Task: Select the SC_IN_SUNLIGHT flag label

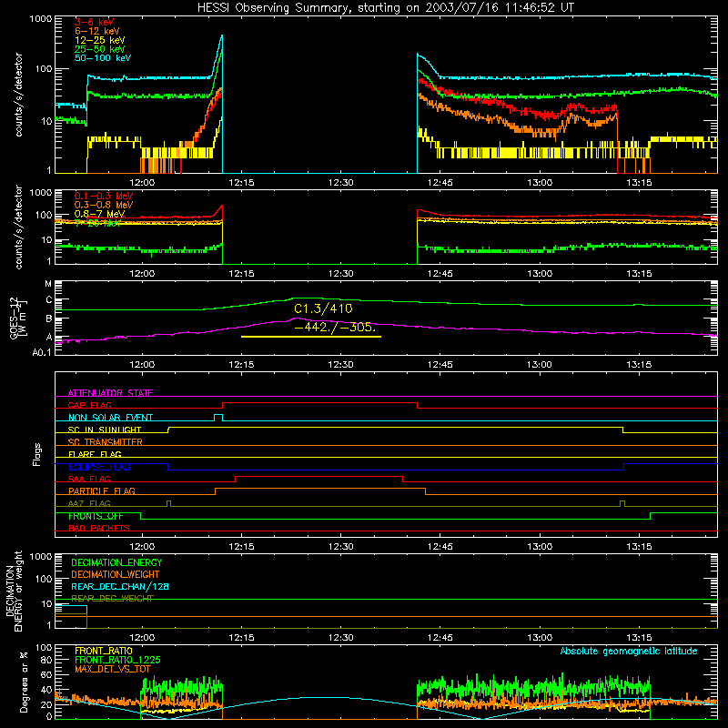Action: click(x=105, y=430)
